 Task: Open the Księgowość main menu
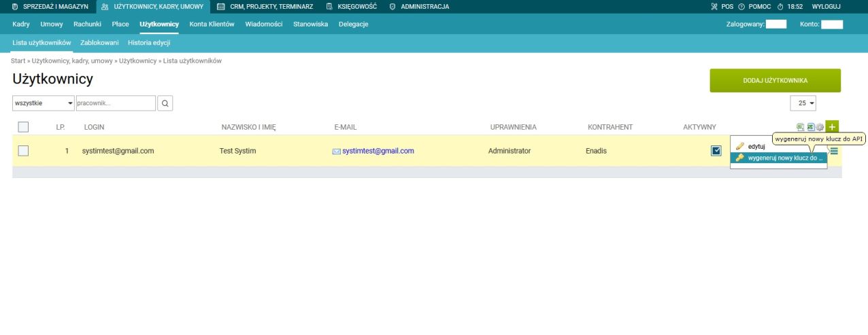(352, 6)
